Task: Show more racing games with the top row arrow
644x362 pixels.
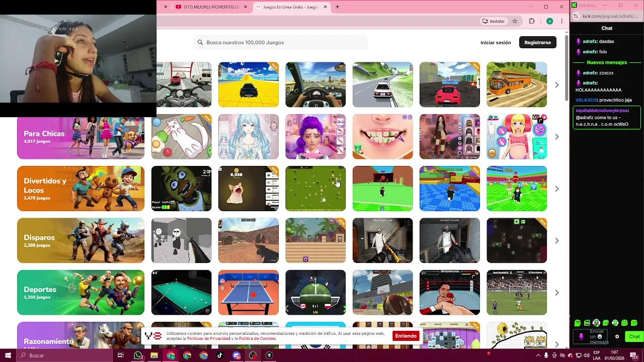Action: tap(556, 85)
